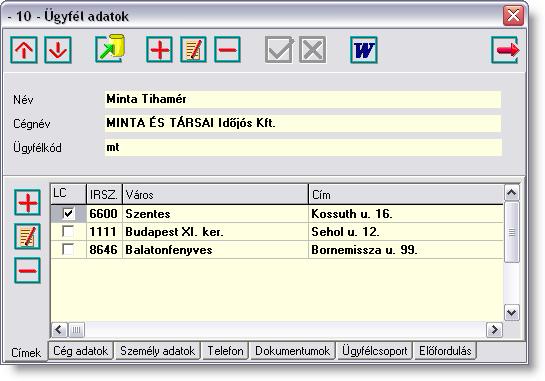
Task: Check LC checkbox for Budapest XI. ker. row
Action: pyautogui.click(x=68, y=231)
